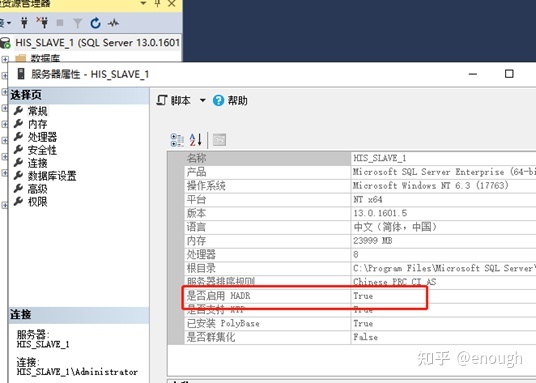Click wrench icon beside 权限
This screenshot has width=536, height=383.
18,201
